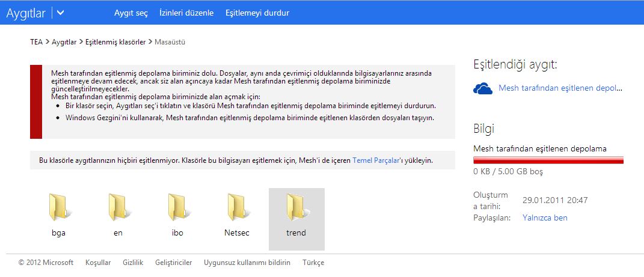This screenshot has height=277, width=644.
Task: Click the blue cloud storage icon
Action: click(x=483, y=88)
